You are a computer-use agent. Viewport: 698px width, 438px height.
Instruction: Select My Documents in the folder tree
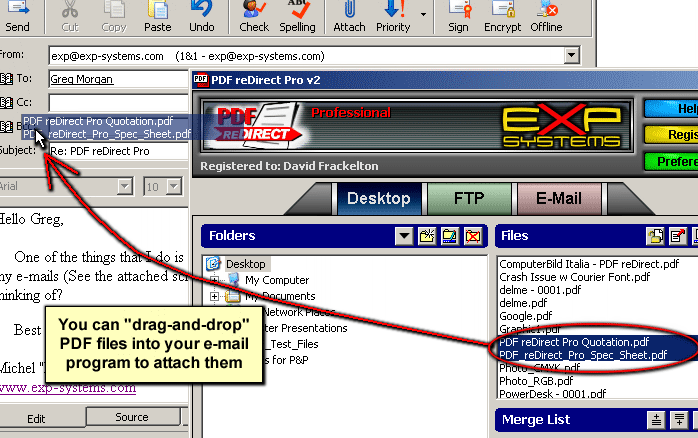pos(280,296)
